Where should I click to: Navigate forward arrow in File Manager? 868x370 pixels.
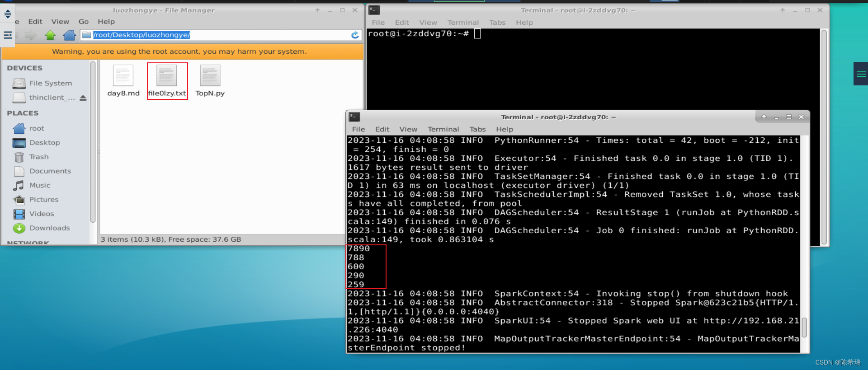31,35
